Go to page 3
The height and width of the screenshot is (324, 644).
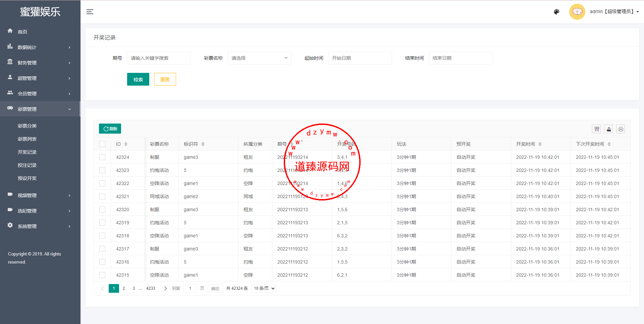134,288
